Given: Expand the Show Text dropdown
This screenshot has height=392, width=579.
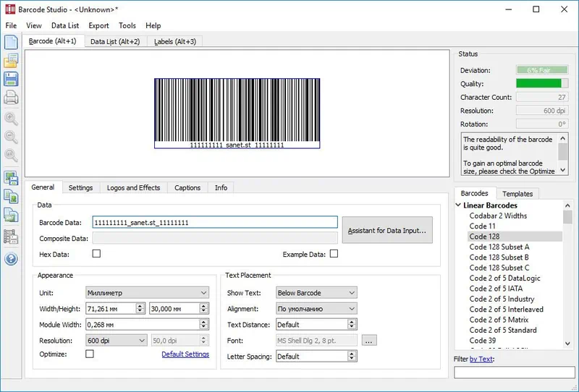Looking at the screenshot, I should point(316,293).
